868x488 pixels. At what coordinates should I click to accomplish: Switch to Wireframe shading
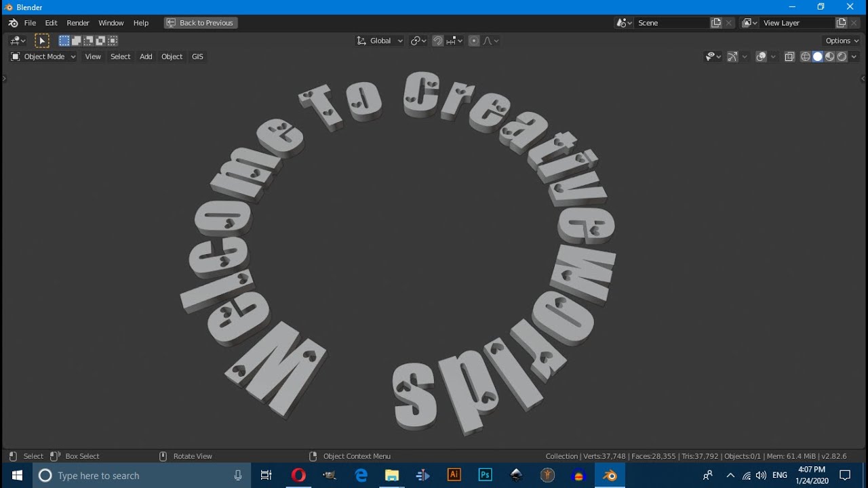pyautogui.click(x=806, y=57)
